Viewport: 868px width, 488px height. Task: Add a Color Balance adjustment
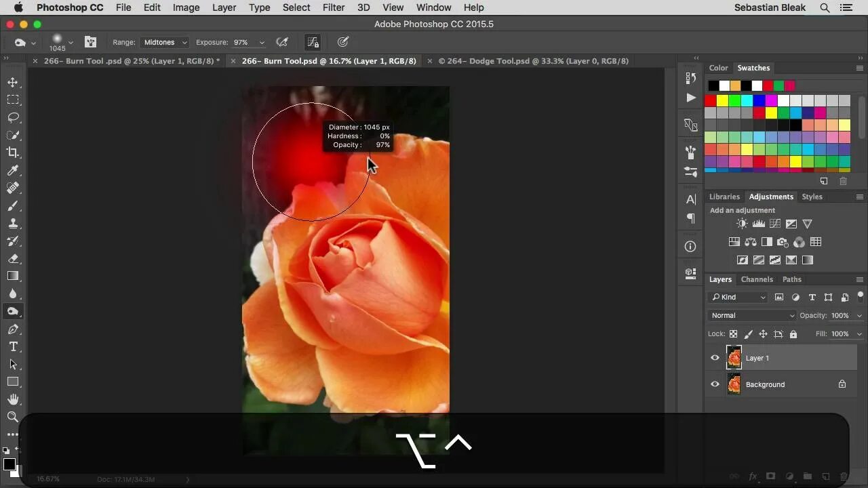(x=751, y=242)
